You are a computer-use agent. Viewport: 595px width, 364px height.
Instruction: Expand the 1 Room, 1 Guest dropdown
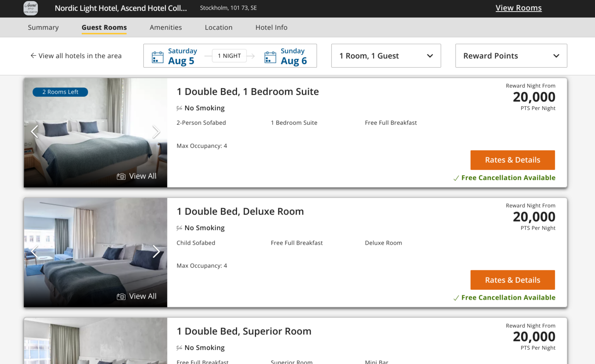386,56
